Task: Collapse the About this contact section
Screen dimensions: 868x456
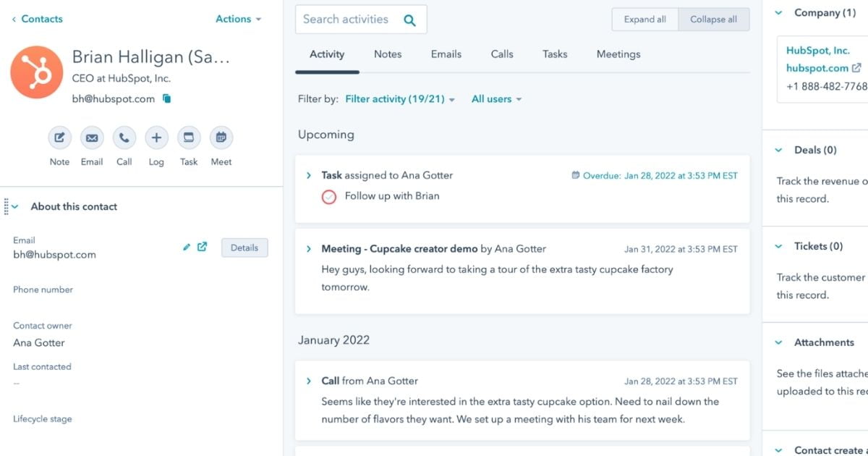Action: tap(15, 207)
